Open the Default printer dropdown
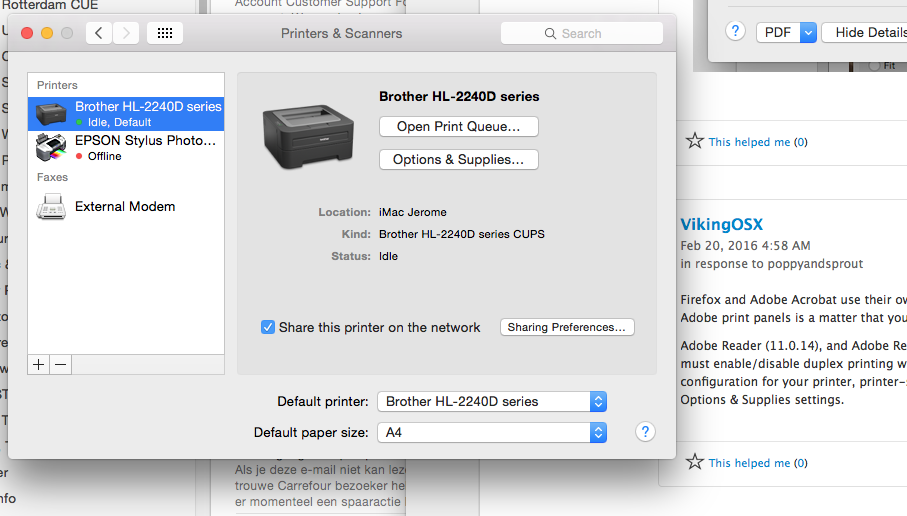The image size is (907, 516). coord(492,401)
